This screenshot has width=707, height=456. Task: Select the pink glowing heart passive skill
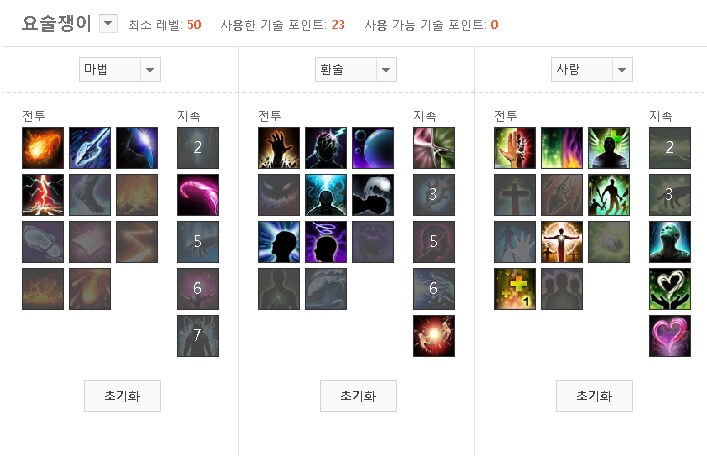pos(670,336)
